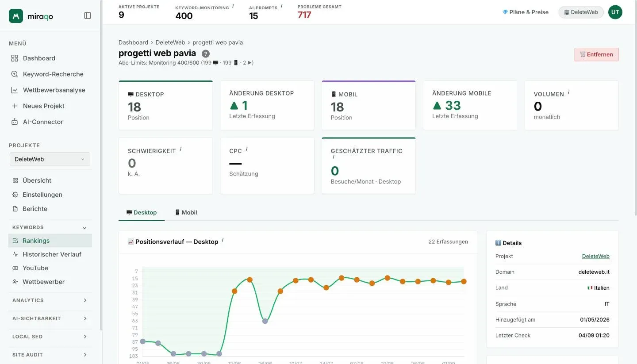
Task: Expand the AI-Sichtbarkeit section
Action: point(85,318)
